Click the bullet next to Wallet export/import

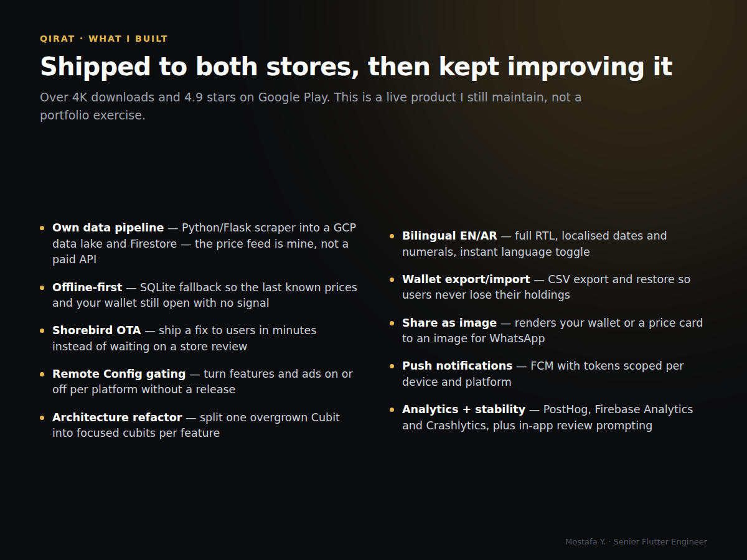pos(392,280)
